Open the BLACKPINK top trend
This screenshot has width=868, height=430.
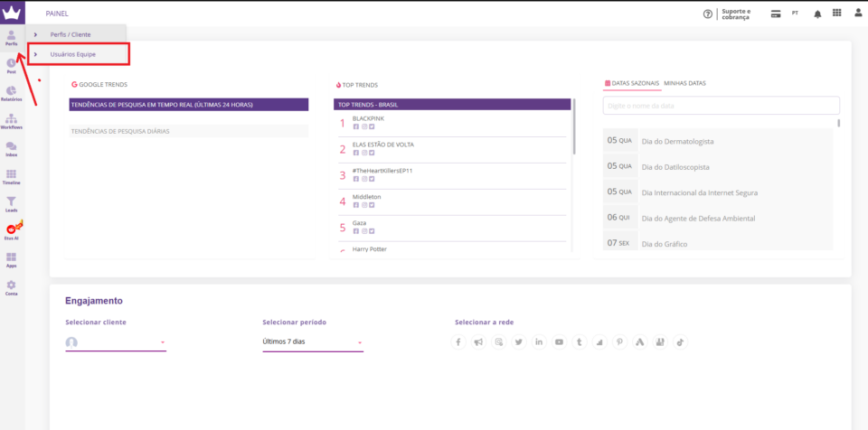coord(368,118)
